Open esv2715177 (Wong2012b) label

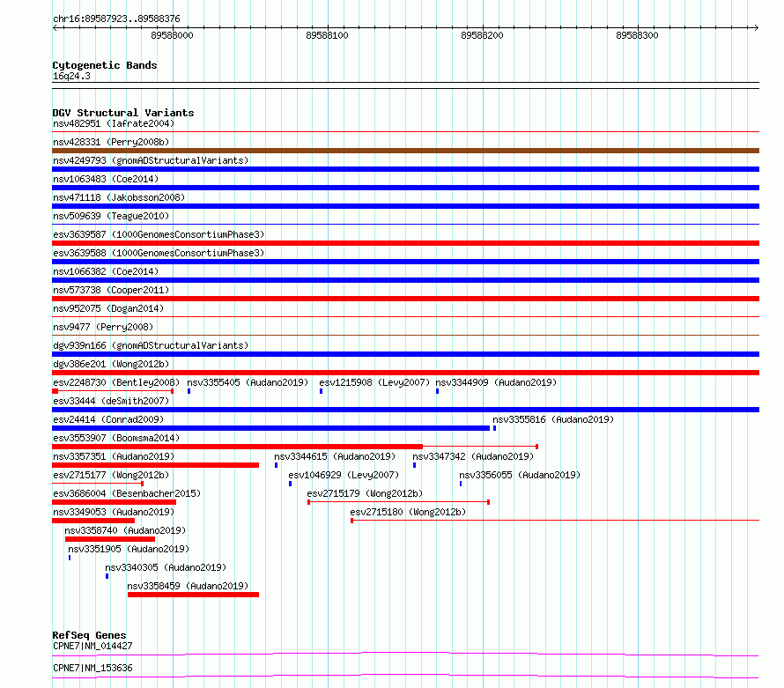click(111, 475)
